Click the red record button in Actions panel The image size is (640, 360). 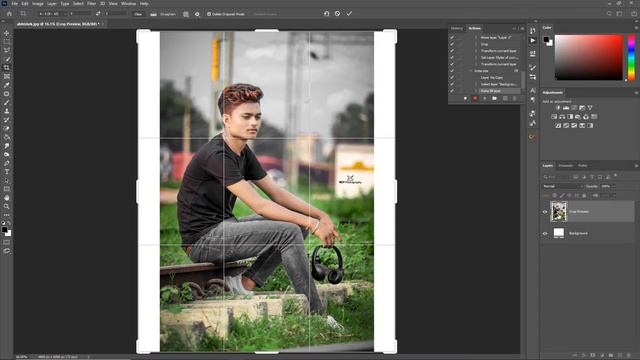[475, 98]
